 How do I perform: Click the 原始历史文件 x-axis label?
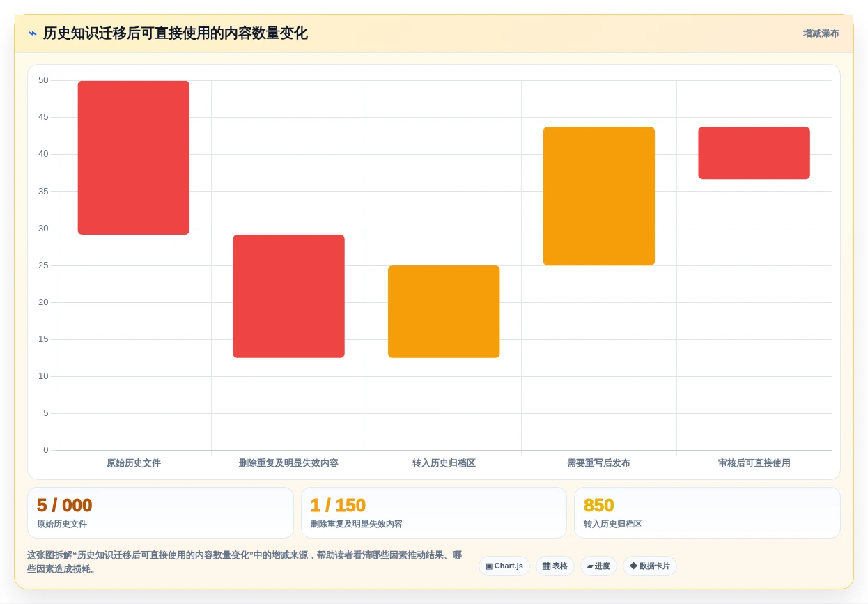coord(134,463)
